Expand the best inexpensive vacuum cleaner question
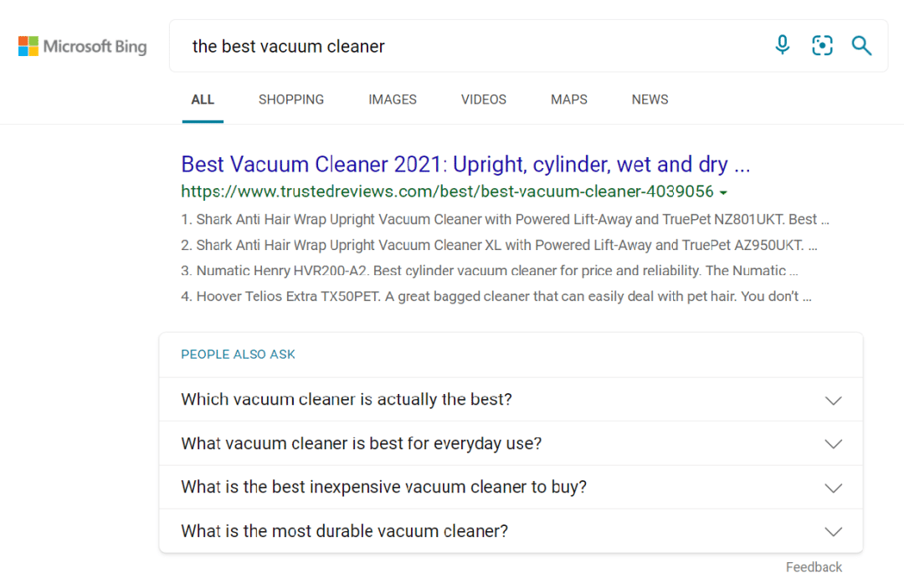Image resolution: width=904 pixels, height=588 pixels. coord(511,488)
